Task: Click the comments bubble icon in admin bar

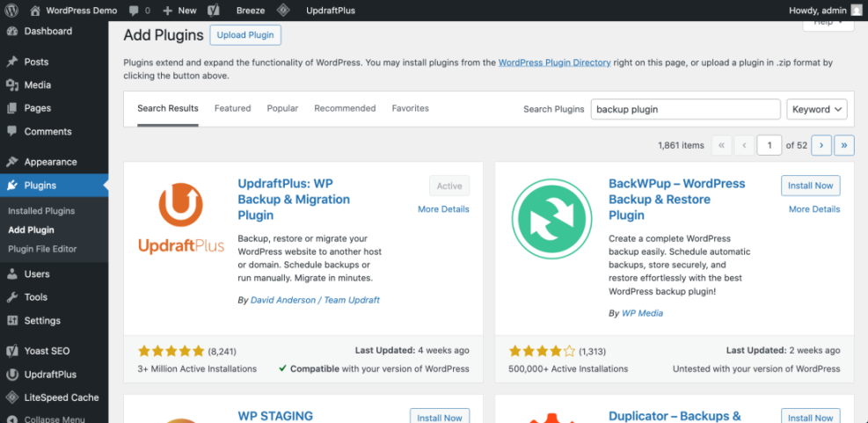Action: [x=134, y=11]
